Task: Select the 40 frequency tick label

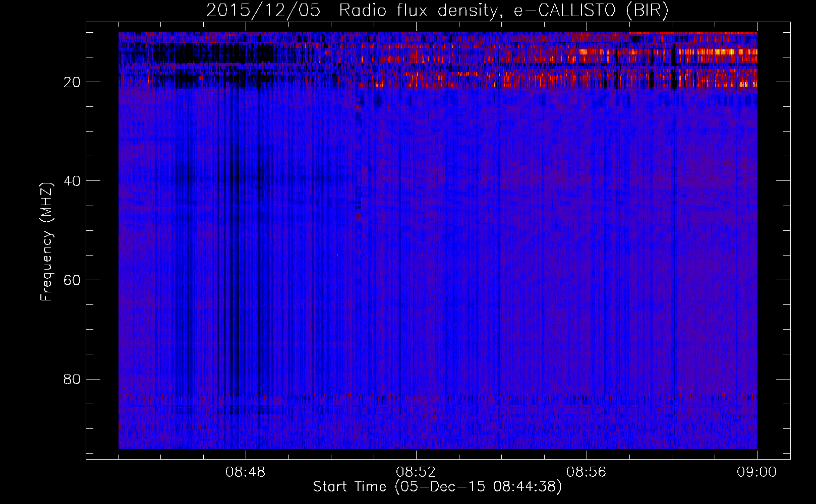Action: [73, 181]
